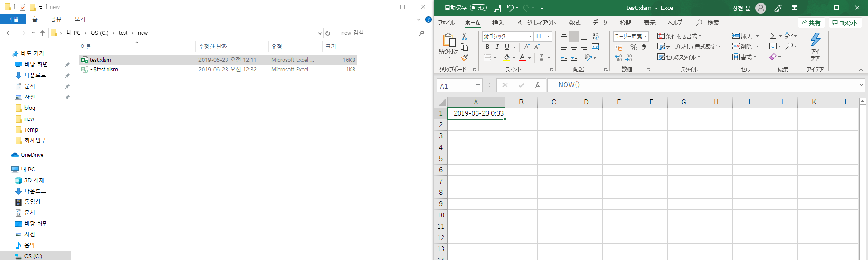Screen dimensions: 868x260
Task: Open the Insert cells (挿入) dropdown
Action: tap(745, 36)
